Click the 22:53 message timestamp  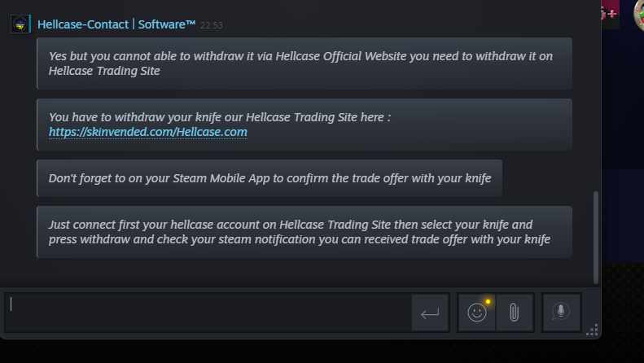(x=211, y=25)
